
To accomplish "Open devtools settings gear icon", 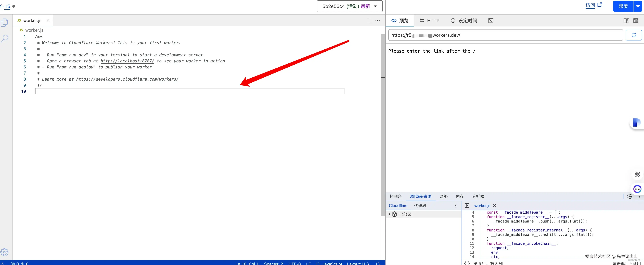I will (630, 197).
